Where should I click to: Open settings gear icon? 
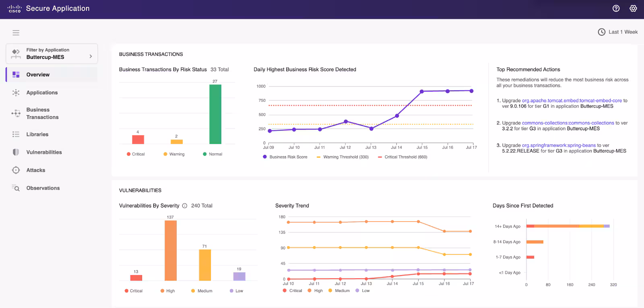pos(633,8)
